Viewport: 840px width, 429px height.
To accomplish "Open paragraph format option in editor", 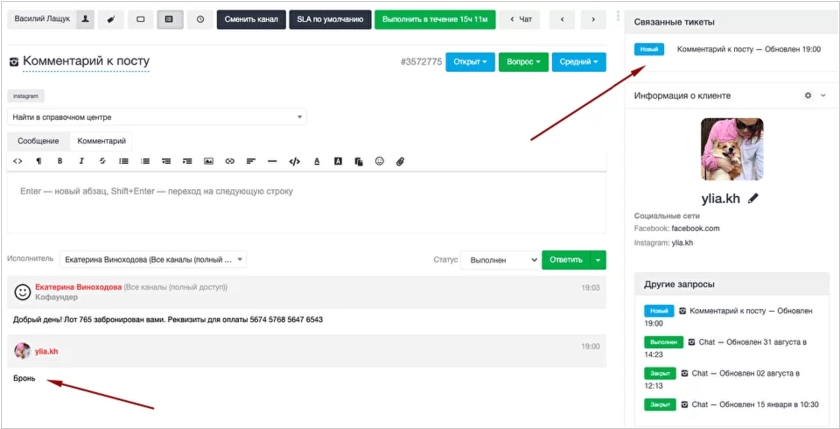I will point(39,161).
